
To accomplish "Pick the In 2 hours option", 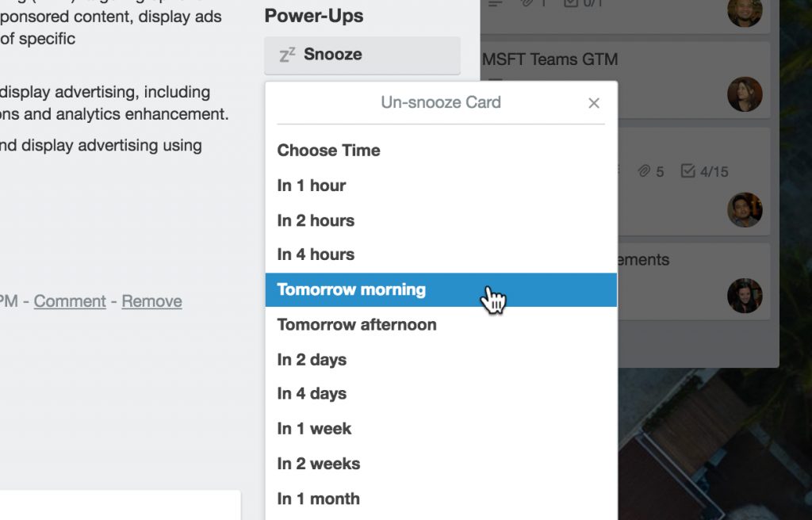I will 316,220.
